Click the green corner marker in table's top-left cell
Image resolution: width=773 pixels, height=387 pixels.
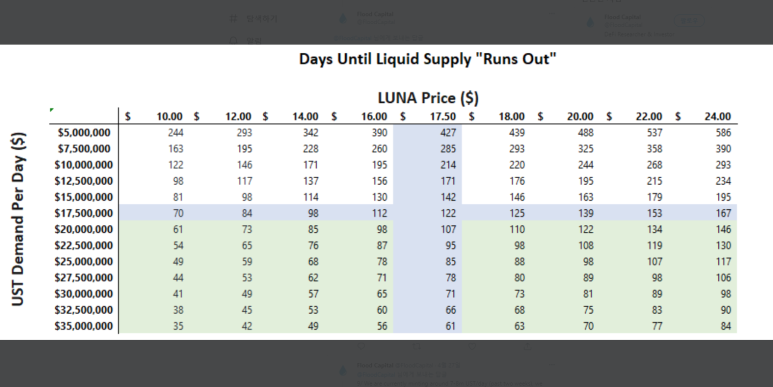tap(52, 109)
